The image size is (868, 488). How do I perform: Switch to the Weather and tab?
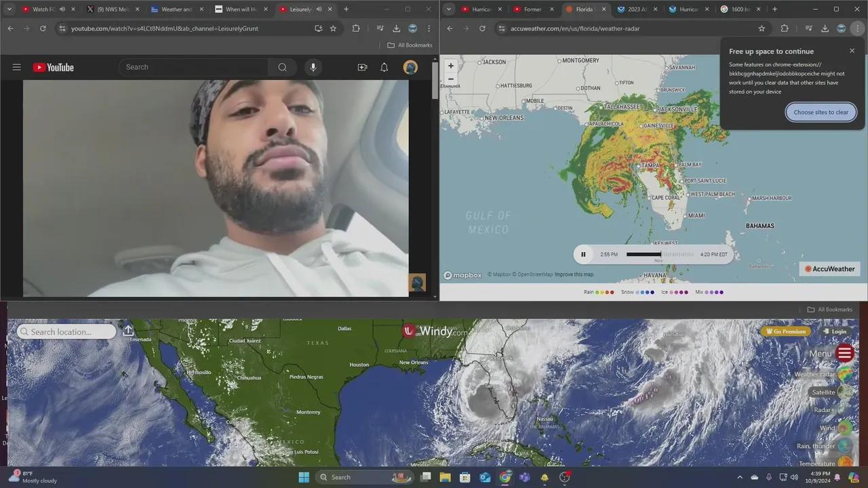coord(176,9)
